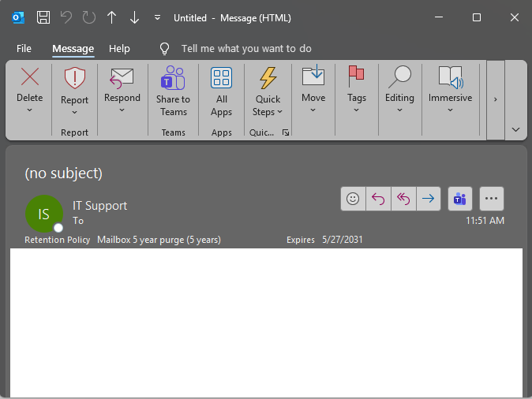Click the Share to Teams icon
532x399 pixels.
[173, 78]
